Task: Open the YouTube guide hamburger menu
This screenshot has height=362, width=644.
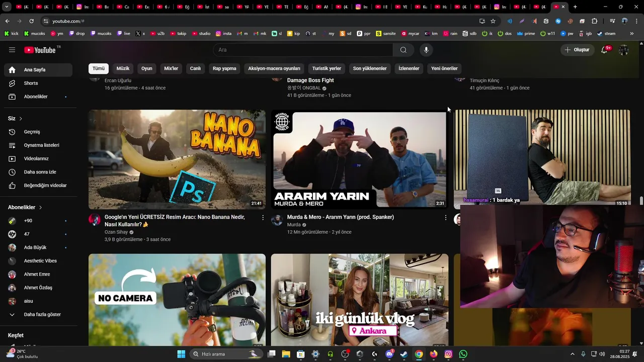Action: tap(12, 50)
